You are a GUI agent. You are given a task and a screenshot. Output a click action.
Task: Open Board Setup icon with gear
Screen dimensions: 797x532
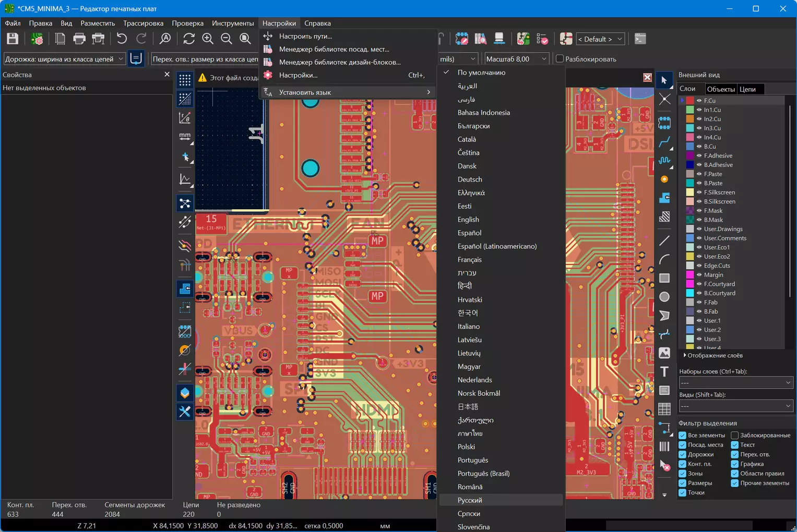pyautogui.click(x=37, y=39)
